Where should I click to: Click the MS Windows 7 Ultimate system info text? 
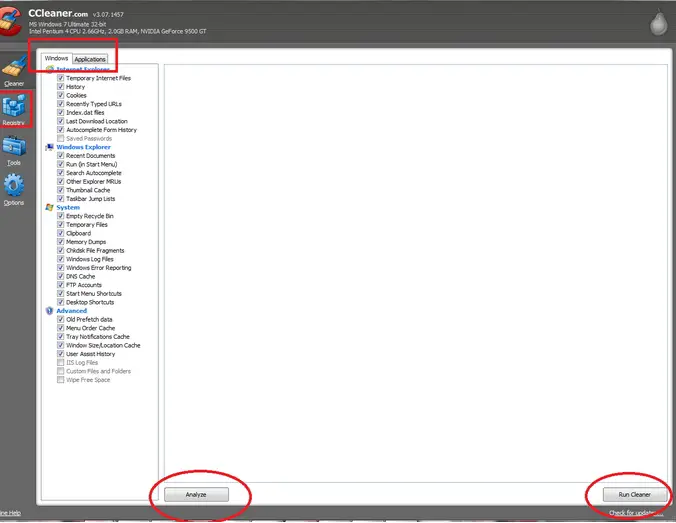[68, 25]
